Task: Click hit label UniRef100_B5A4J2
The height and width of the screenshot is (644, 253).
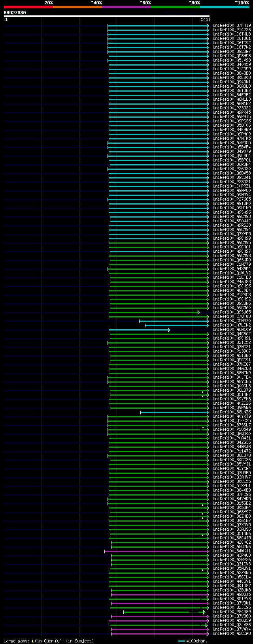Action: coord(232,221)
